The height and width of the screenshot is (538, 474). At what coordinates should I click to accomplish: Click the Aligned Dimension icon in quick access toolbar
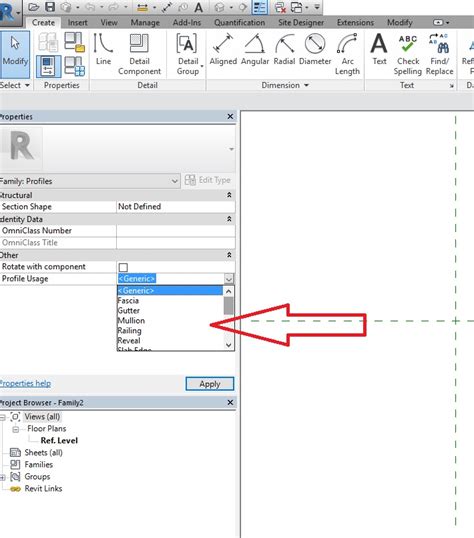coord(167,7)
